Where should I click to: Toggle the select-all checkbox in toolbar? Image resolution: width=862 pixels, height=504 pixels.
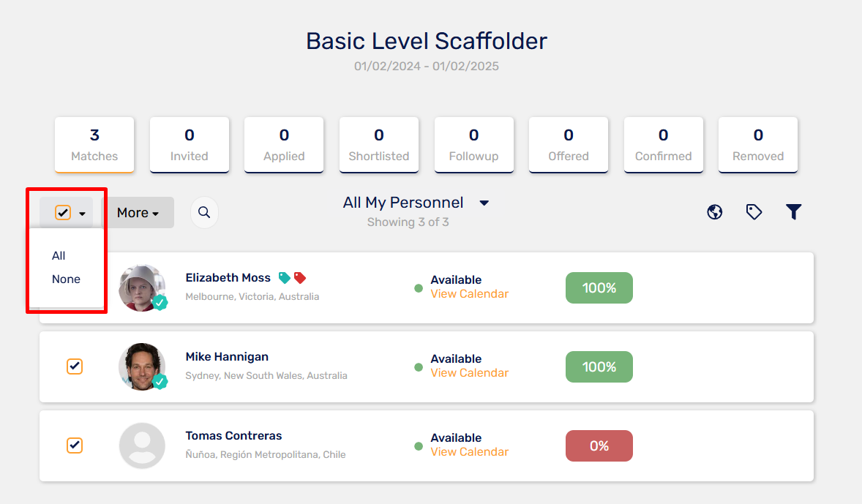click(63, 213)
